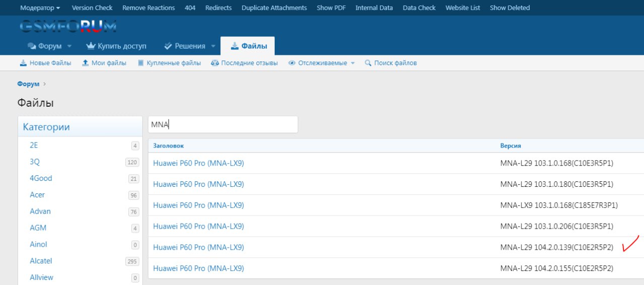The height and width of the screenshot is (285, 644).
Task: Open Huawei P60 Pro file MNA-LX9 C185E7R3P1
Action: point(198,205)
